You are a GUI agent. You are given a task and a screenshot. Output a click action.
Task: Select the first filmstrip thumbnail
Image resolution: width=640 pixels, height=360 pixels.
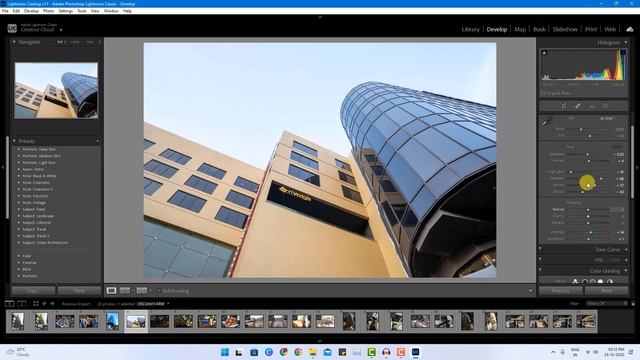point(18,321)
